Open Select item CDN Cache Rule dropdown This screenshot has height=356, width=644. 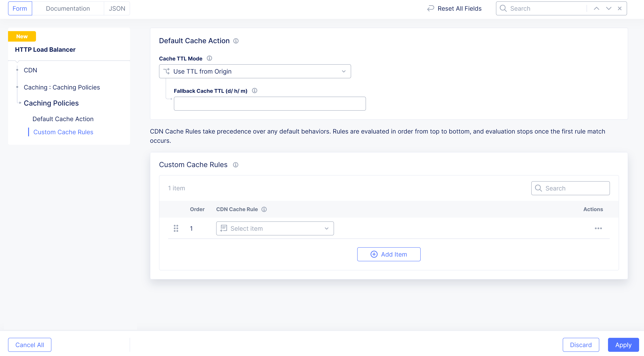275,228
